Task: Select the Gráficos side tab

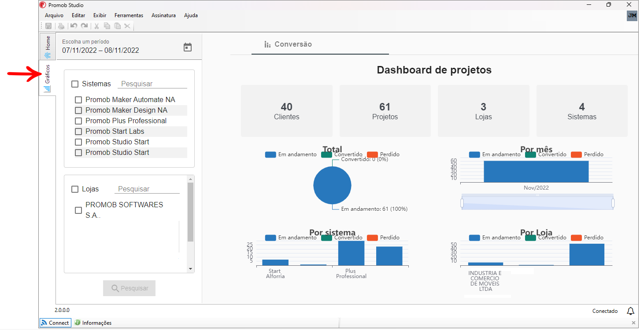Action: tap(48, 78)
